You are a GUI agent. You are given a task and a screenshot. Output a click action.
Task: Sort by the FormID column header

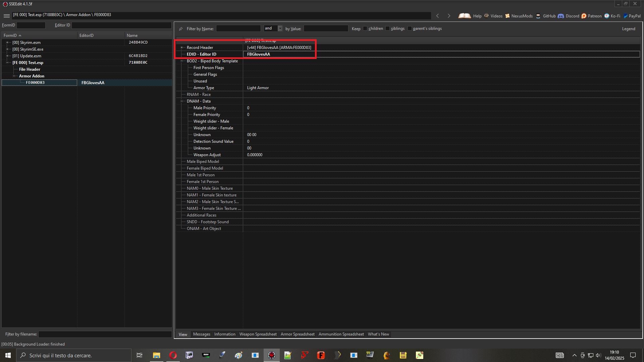click(40, 36)
